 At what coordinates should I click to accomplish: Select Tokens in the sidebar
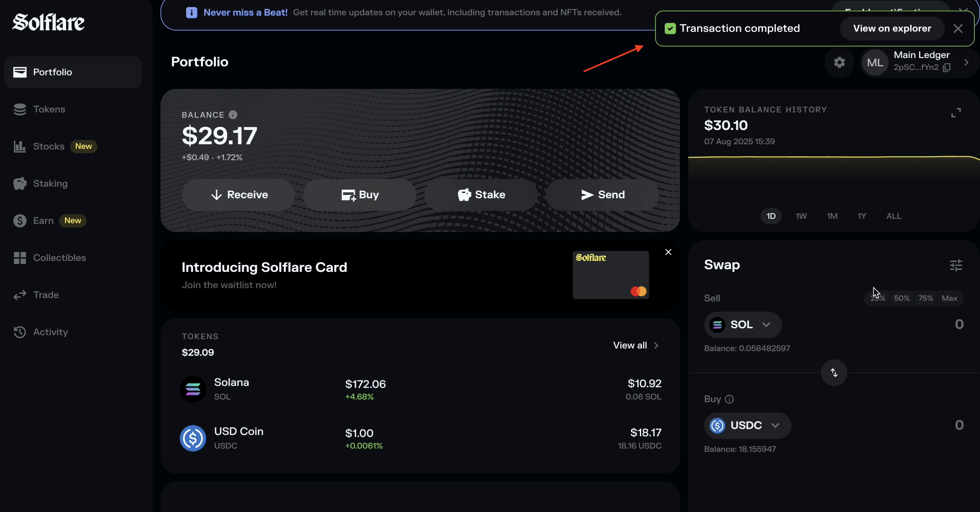tap(49, 109)
